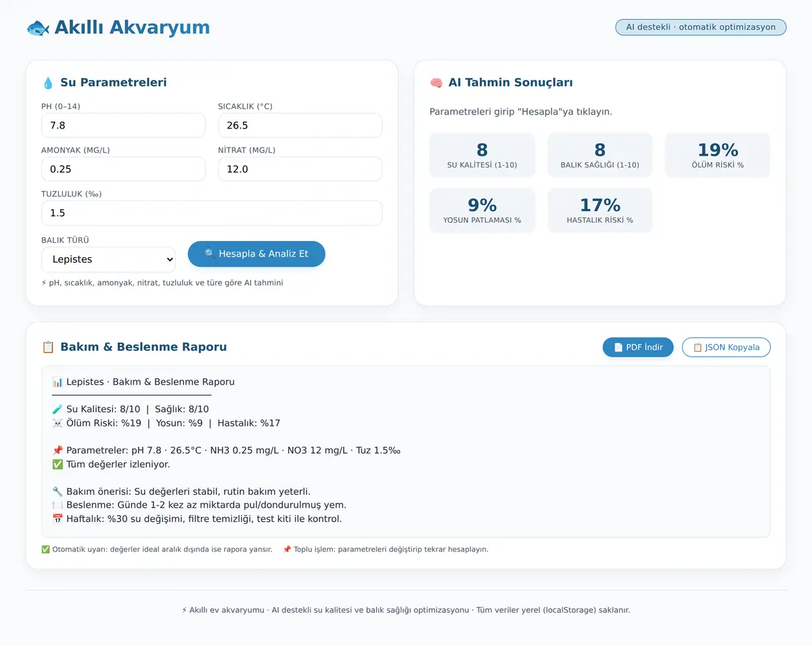Click the Su Kalitesi score card

[482, 155]
